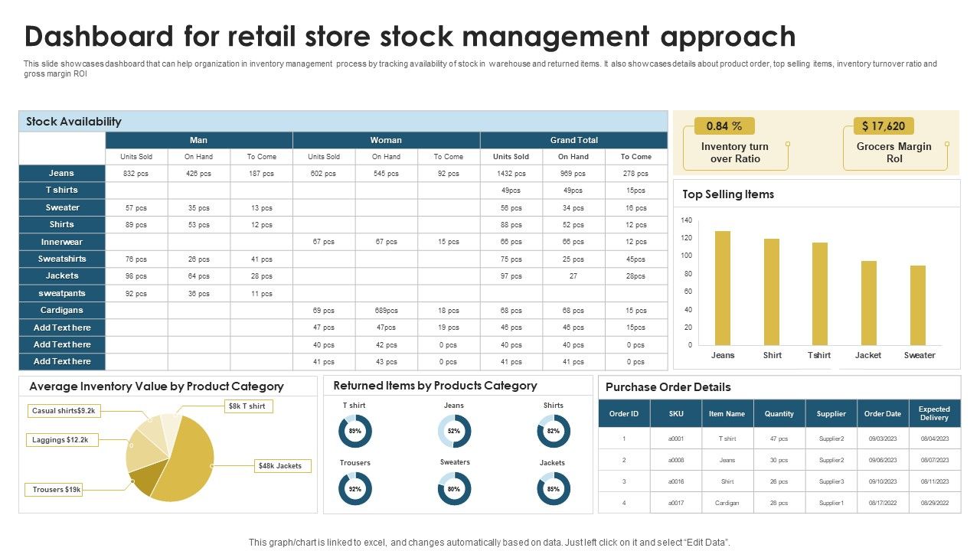This screenshot has width=980, height=551.
Task: Click 'Grocers Margin RoI' text
Action: coord(894,152)
